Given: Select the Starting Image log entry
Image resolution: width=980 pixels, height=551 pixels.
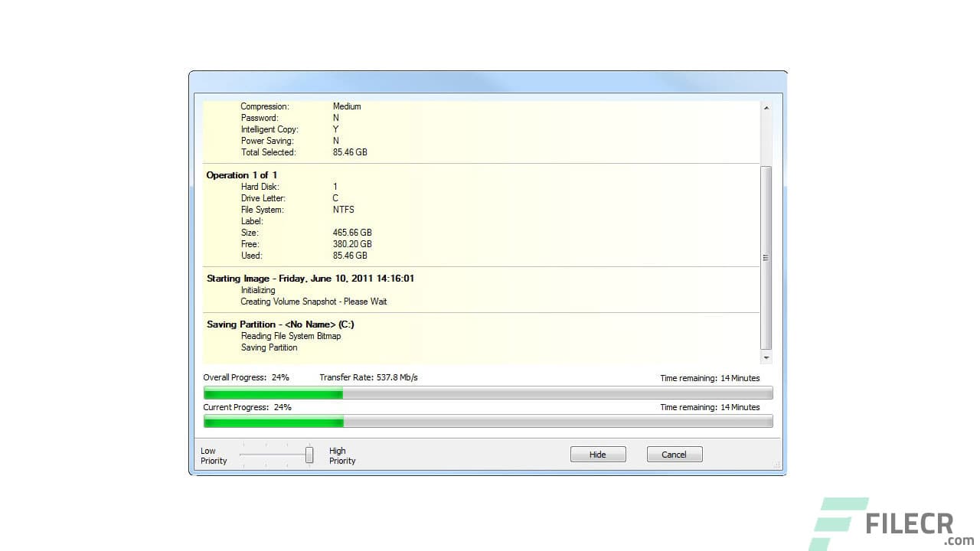Looking at the screenshot, I should [310, 278].
